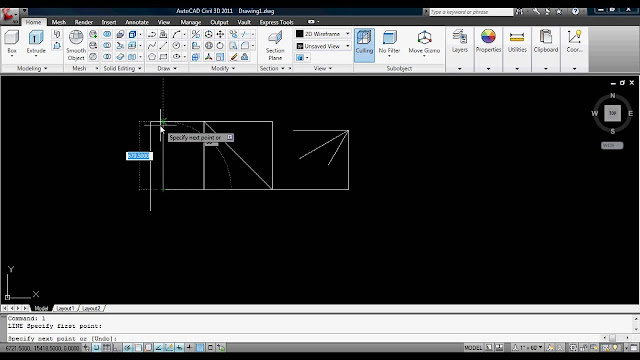
Task: Select the Circle tool in Draw panel
Action: pyautogui.click(x=176, y=45)
